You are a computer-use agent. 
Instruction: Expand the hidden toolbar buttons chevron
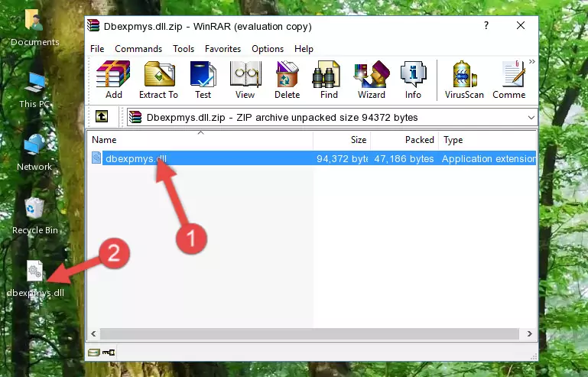531,61
